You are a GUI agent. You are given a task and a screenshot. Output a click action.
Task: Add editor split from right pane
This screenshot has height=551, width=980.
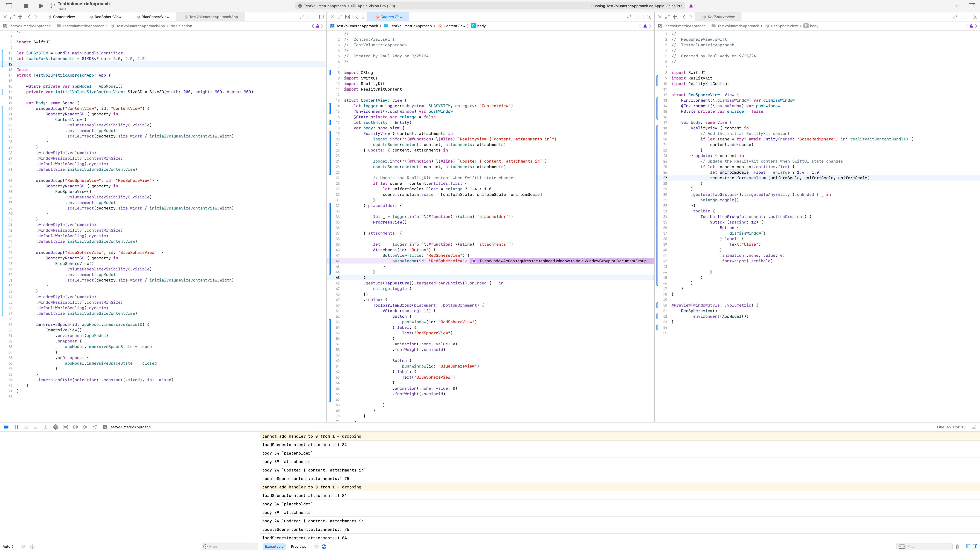coord(975,17)
